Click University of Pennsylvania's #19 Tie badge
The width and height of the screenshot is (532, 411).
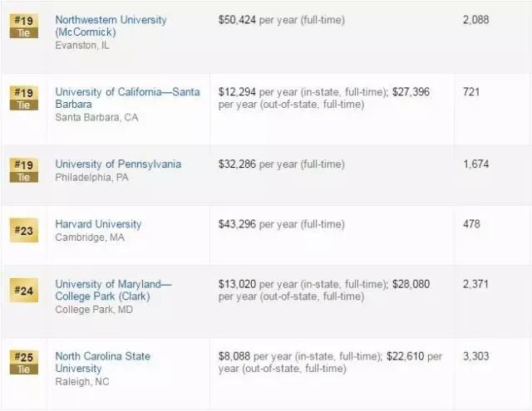(x=24, y=170)
